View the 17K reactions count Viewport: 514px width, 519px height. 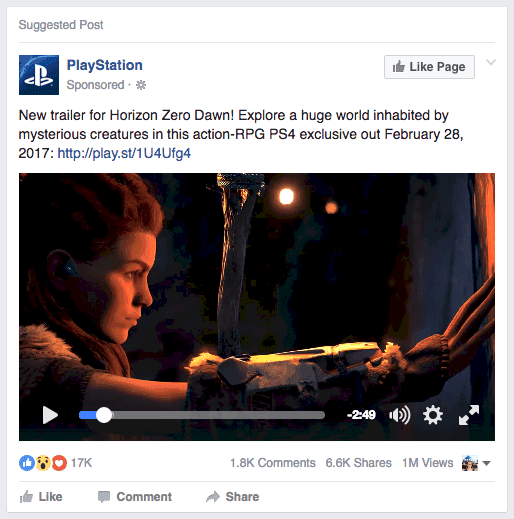(x=81, y=463)
